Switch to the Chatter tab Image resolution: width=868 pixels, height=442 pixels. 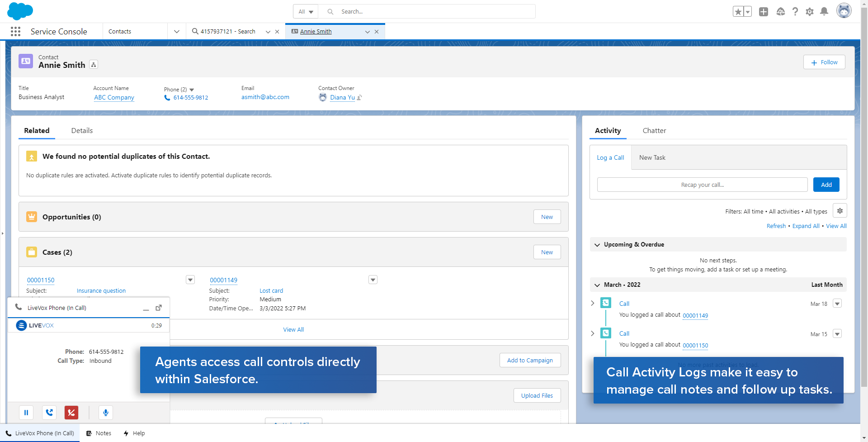654,130
